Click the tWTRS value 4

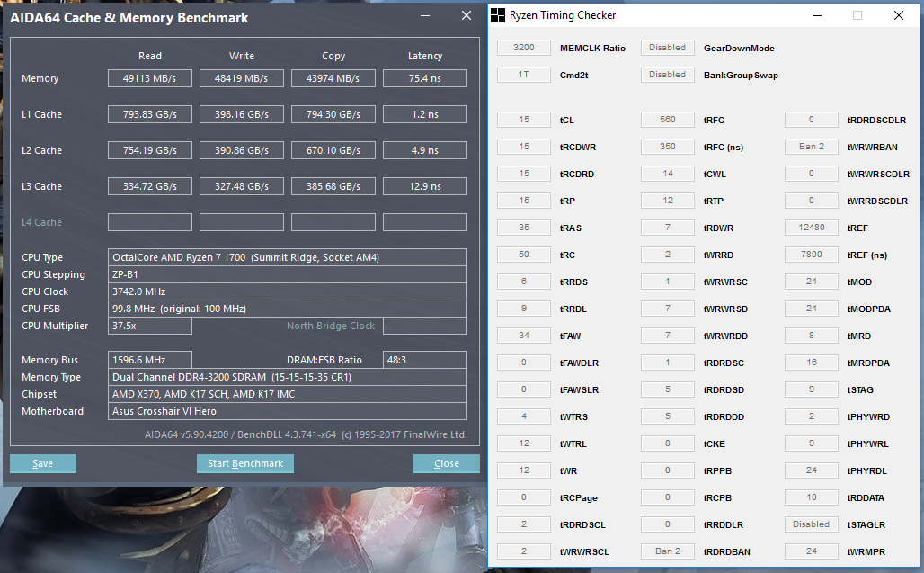(524, 416)
